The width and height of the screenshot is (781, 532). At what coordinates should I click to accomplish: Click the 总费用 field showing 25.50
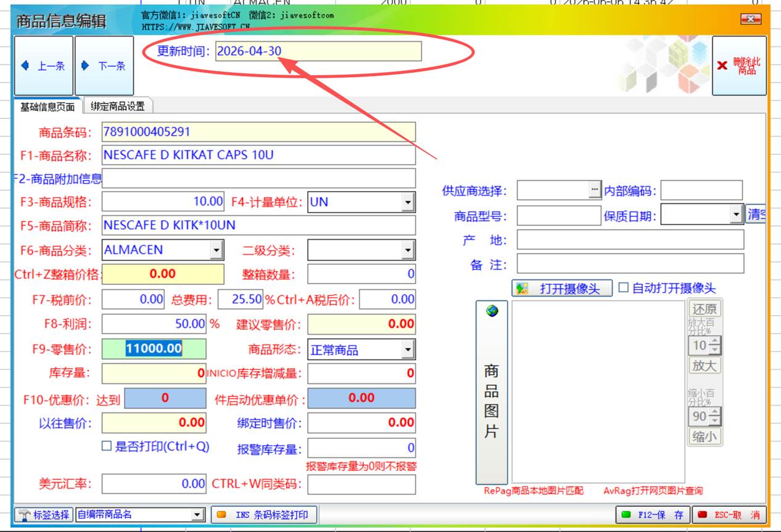[x=241, y=300]
